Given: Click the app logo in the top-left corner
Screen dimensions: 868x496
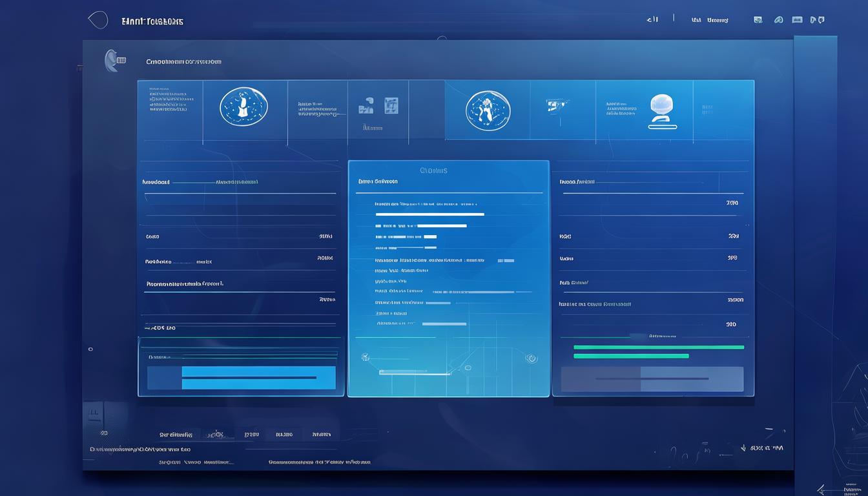Looking at the screenshot, I should click(98, 20).
